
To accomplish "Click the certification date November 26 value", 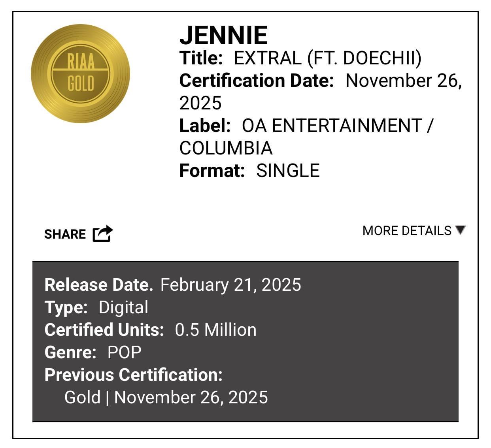I will (403, 81).
